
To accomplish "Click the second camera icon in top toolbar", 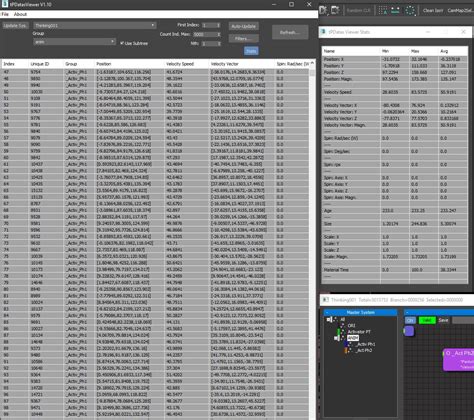I will 335,10.
